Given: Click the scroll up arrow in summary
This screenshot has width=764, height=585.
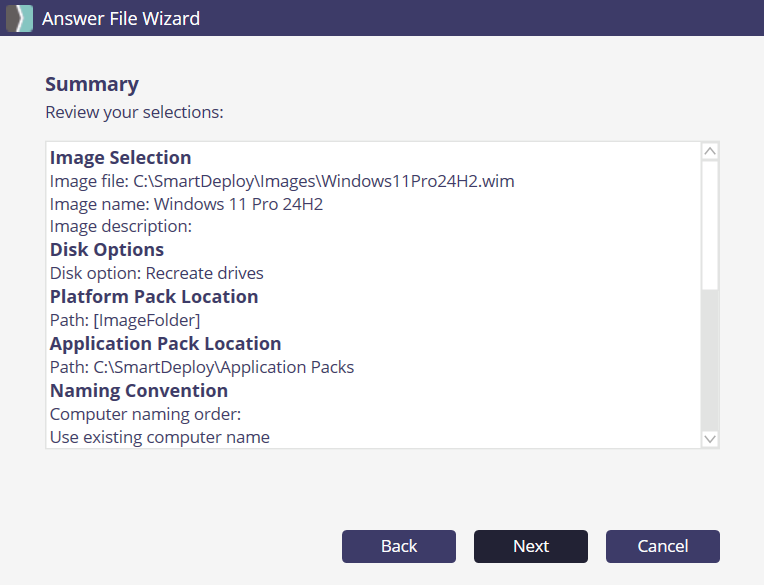Looking at the screenshot, I should coord(710,152).
